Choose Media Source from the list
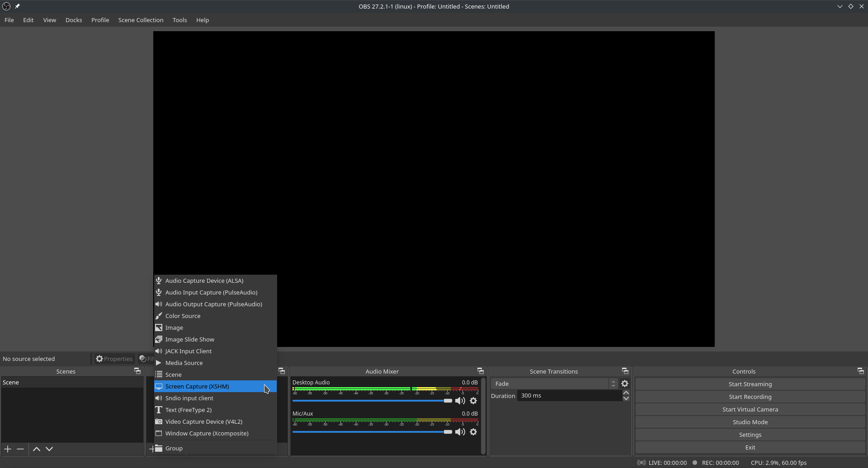The height and width of the screenshot is (468, 868). coord(215,363)
